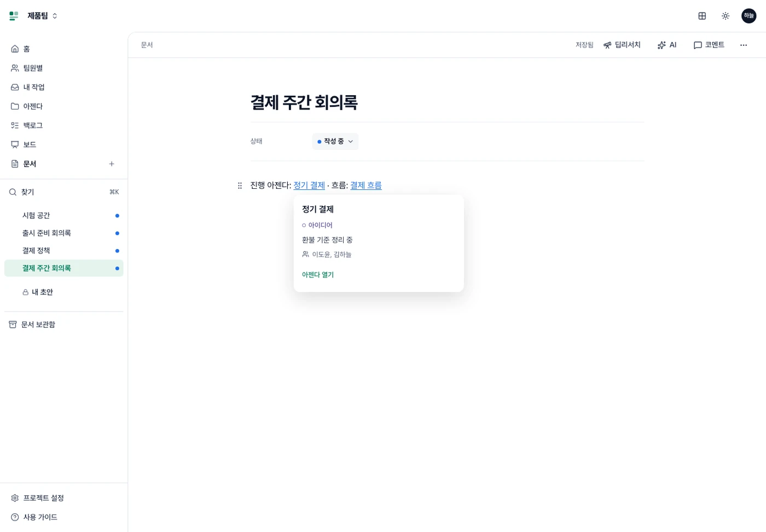The height and width of the screenshot is (532, 766).
Task: Open the 작성 중 status dropdown
Action: click(335, 141)
